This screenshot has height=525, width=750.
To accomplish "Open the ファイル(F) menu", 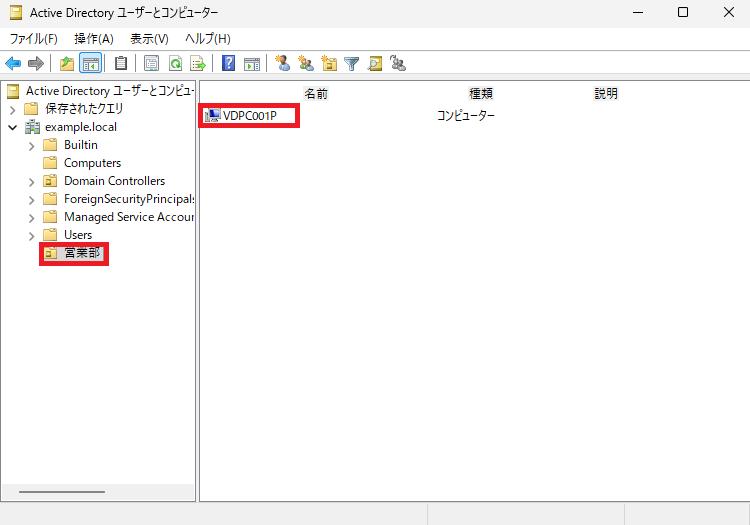I will click(33, 39).
